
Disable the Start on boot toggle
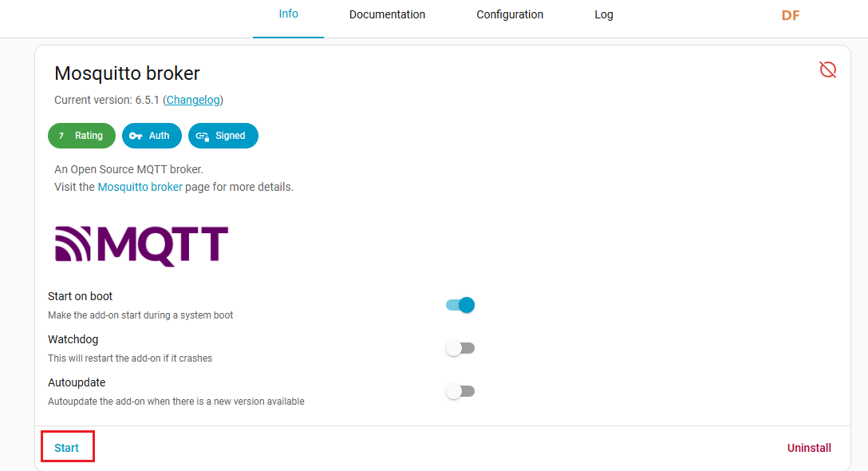coord(460,305)
